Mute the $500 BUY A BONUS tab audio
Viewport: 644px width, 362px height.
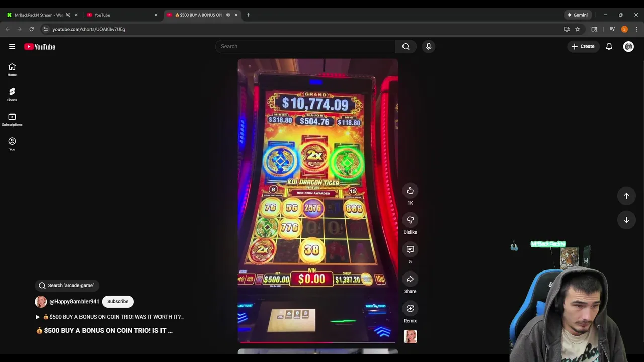point(228,15)
